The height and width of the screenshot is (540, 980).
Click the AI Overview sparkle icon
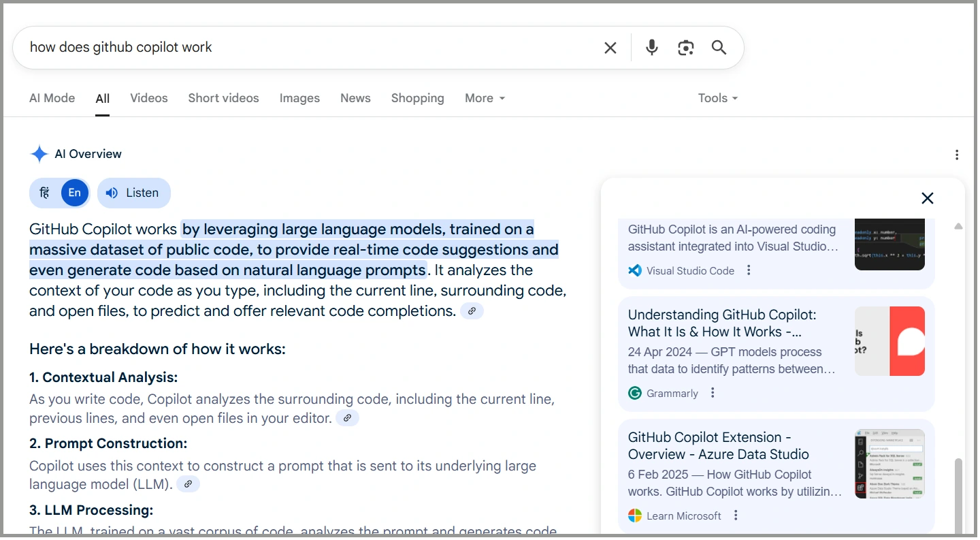click(39, 154)
